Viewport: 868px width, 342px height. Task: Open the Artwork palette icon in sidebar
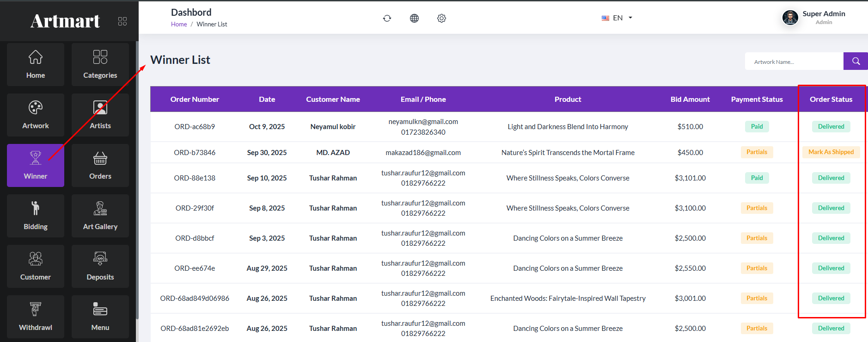pos(36,115)
